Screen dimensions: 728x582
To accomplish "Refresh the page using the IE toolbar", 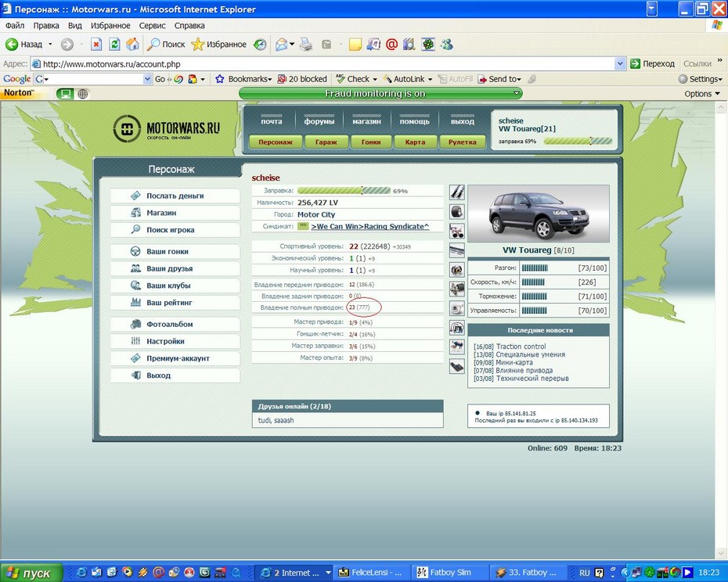I will [x=114, y=45].
